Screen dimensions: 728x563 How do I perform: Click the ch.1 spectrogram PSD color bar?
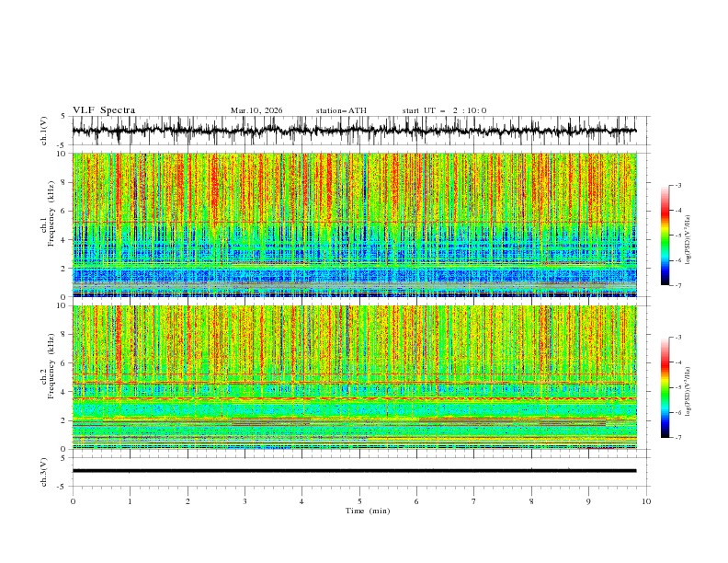[665, 236]
